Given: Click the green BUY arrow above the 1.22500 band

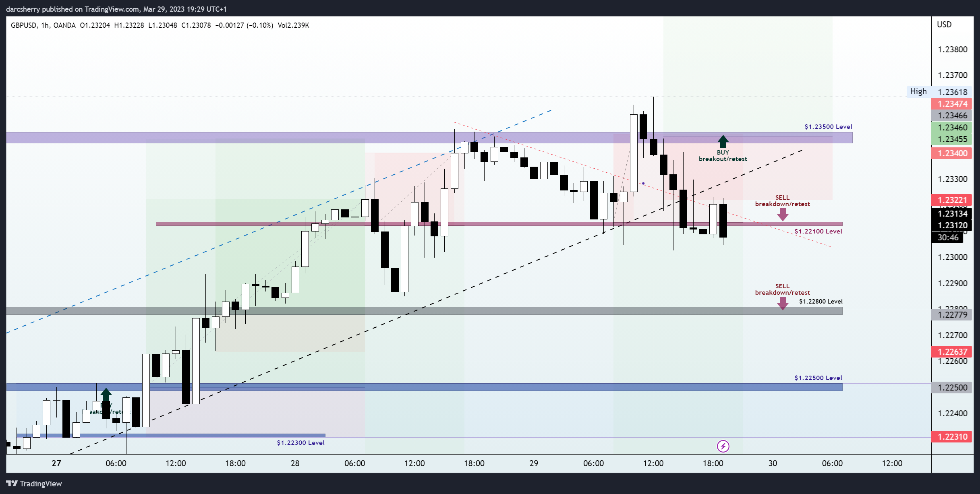Looking at the screenshot, I should 106,394.
